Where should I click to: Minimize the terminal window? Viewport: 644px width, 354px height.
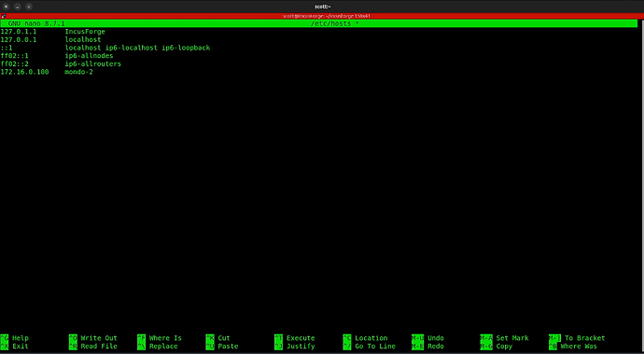point(17,7)
